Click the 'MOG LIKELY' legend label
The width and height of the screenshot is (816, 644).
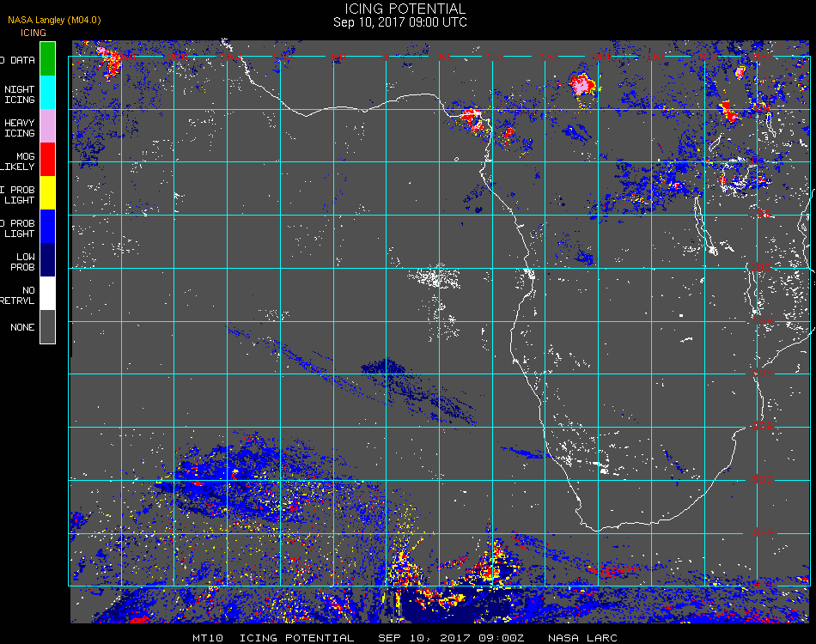click(18, 161)
